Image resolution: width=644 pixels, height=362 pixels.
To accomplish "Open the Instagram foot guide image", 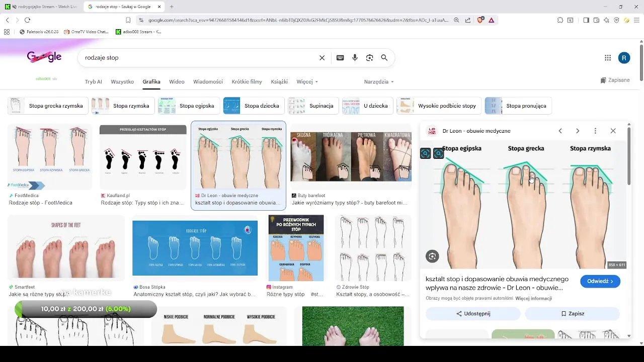I will point(296,248).
